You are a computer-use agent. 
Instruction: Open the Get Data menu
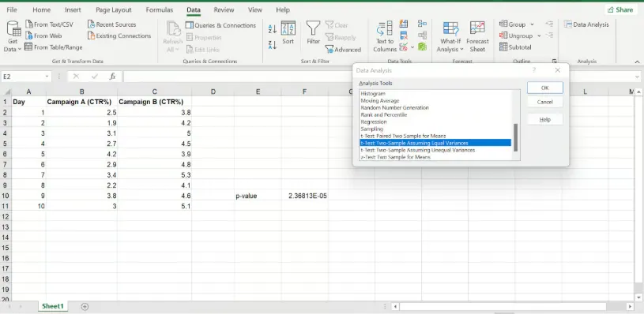pos(13,36)
